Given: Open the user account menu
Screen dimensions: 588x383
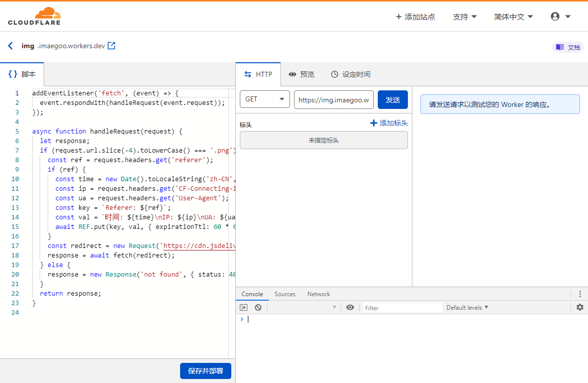Looking at the screenshot, I should [x=560, y=17].
